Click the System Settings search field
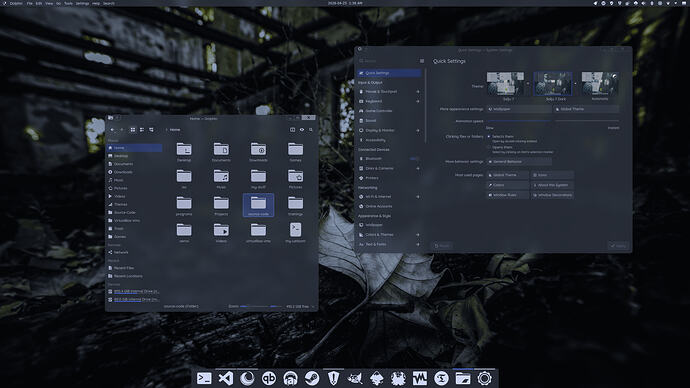The width and height of the screenshot is (690, 388). pyautogui.click(x=387, y=61)
